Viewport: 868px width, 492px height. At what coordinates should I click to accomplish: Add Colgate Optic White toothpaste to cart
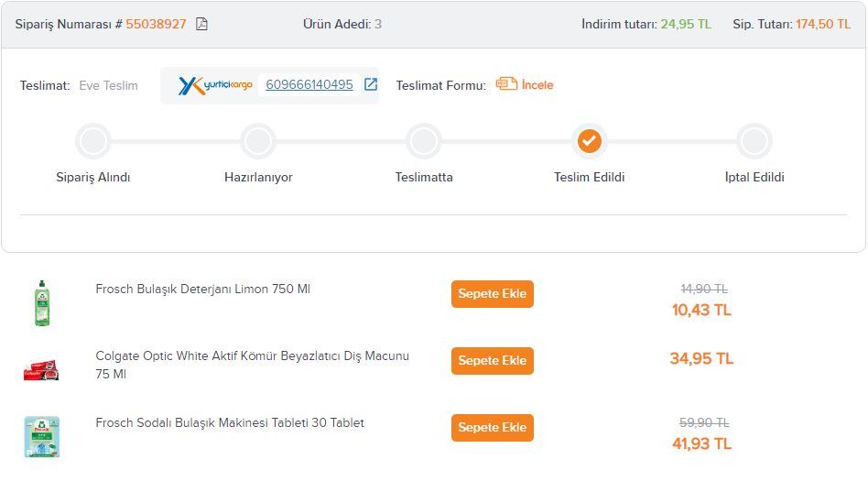pos(492,361)
